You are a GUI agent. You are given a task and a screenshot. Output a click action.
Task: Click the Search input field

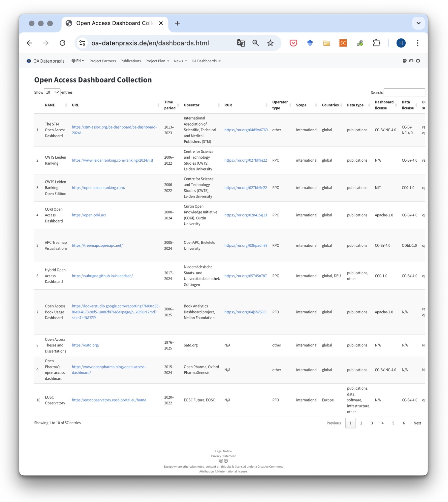click(404, 92)
